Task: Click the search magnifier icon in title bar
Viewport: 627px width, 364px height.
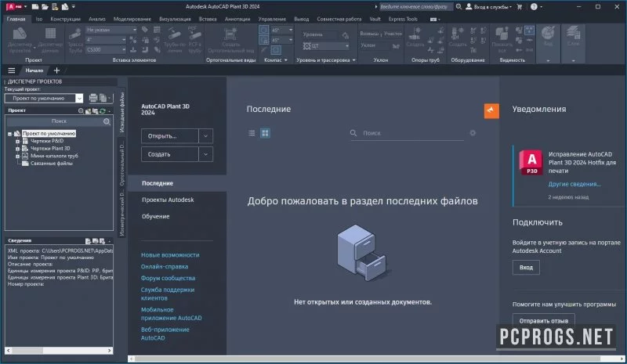Action: pyautogui.click(x=458, y=6)
